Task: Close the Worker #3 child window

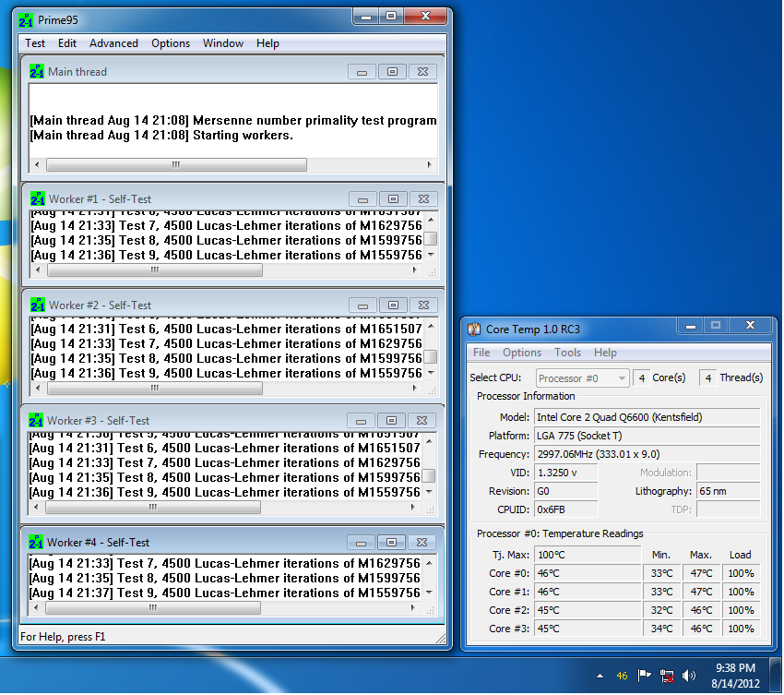Action: 422,421
